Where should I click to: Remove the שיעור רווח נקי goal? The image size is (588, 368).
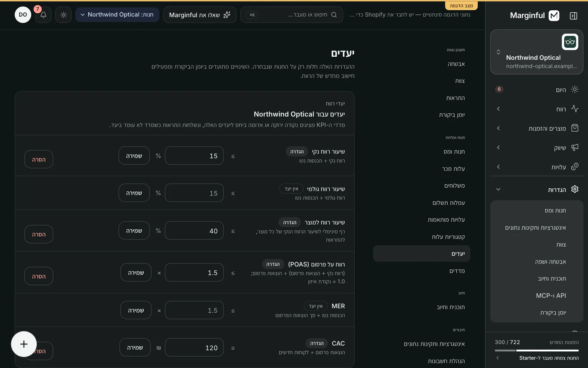pyautogui.click(x=39, y=159)
